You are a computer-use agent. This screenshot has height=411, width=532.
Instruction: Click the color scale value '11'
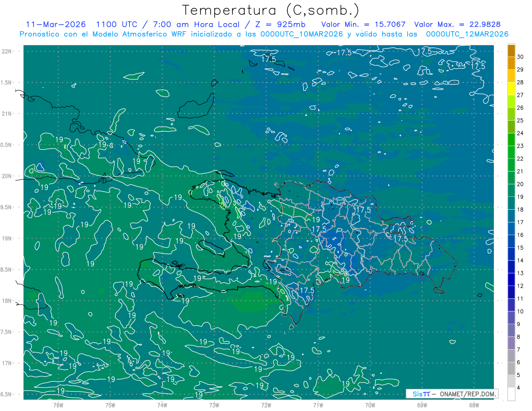pyautogui.click(x=520, y=298)
